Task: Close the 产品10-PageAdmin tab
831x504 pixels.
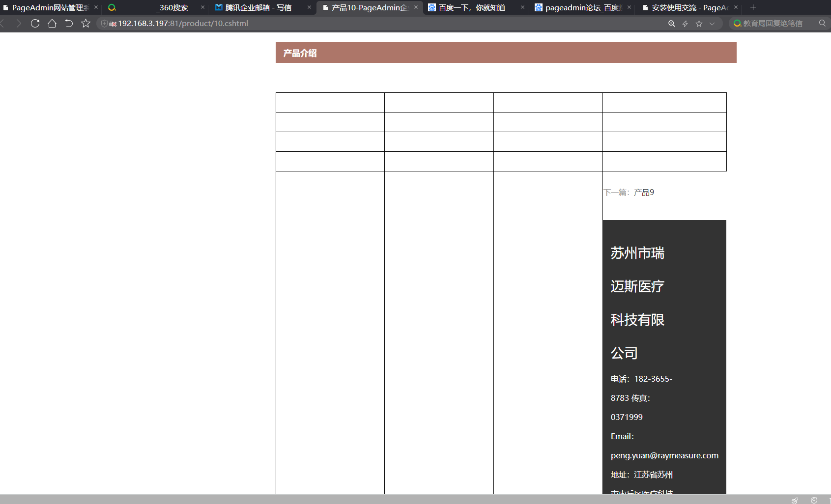Action: click(416, 7)
